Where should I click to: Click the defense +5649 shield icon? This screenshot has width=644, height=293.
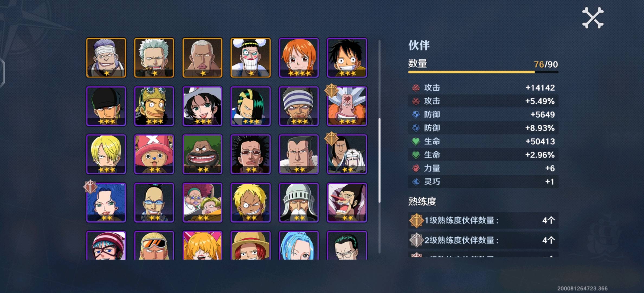pyautogui.click(x=416, y=114)
